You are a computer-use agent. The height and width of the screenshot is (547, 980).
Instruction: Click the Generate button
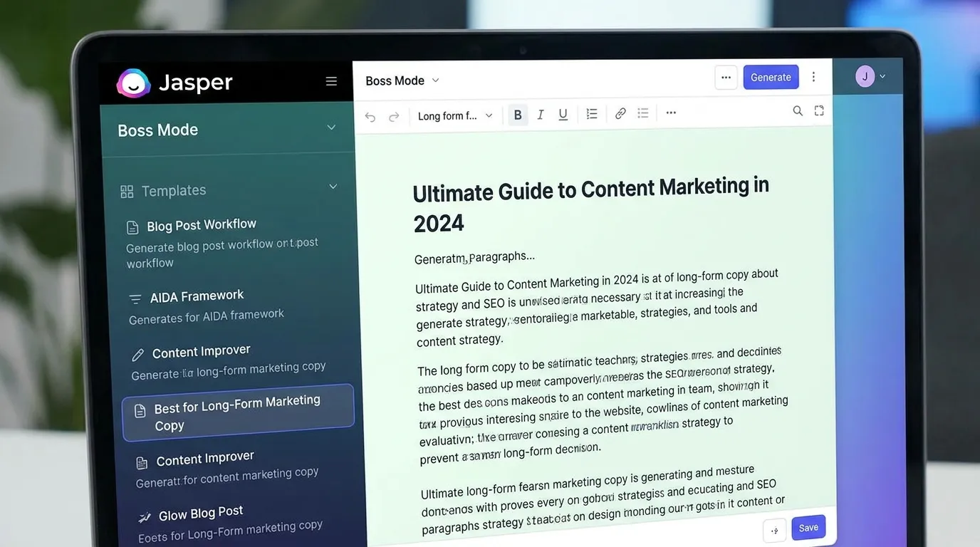[x=771, y=77]
